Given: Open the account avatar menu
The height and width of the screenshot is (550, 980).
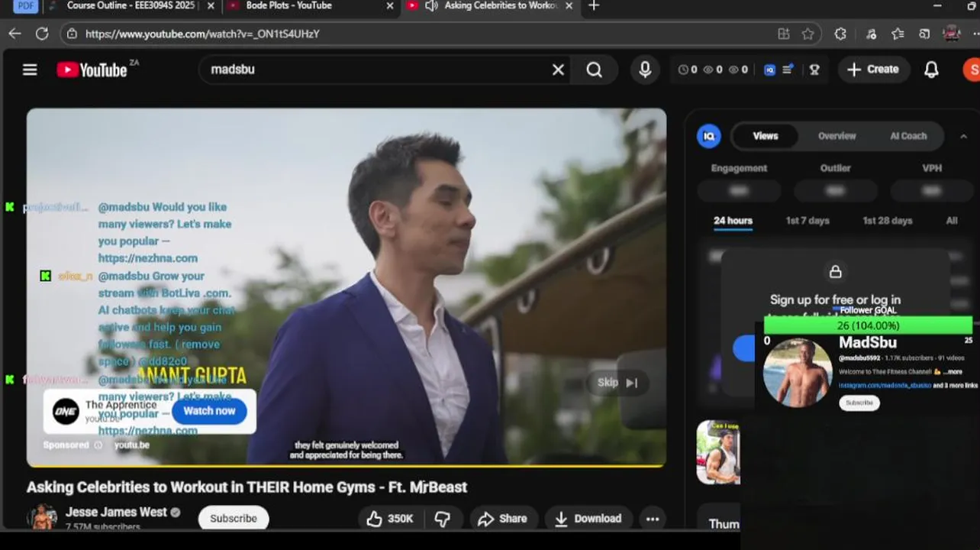Looking at the screenshot, I should tap(971, 70).
